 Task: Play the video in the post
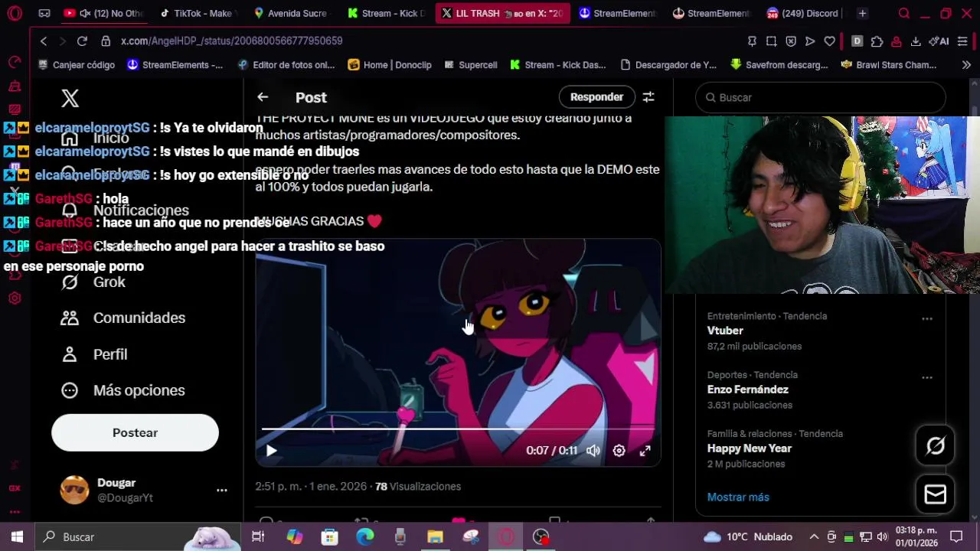coord(271,451)
